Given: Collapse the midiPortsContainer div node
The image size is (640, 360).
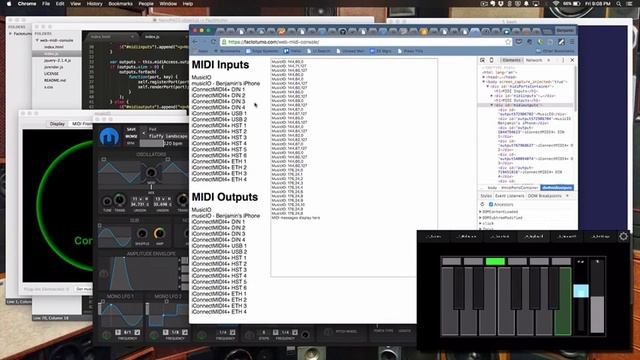Looking at the screenshot, I should (488, 87).
